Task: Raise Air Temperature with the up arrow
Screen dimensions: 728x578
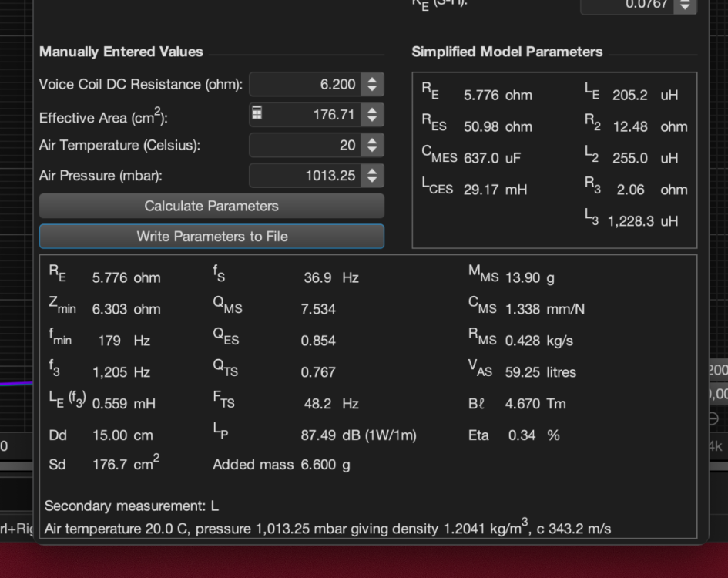Action: 372,140
